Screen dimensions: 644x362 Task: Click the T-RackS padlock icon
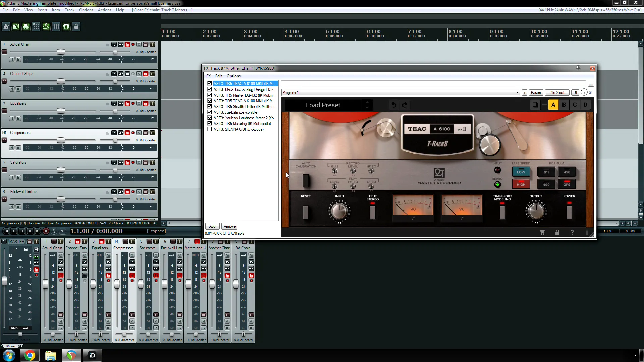pyautogui.click(x=557, y=232)
